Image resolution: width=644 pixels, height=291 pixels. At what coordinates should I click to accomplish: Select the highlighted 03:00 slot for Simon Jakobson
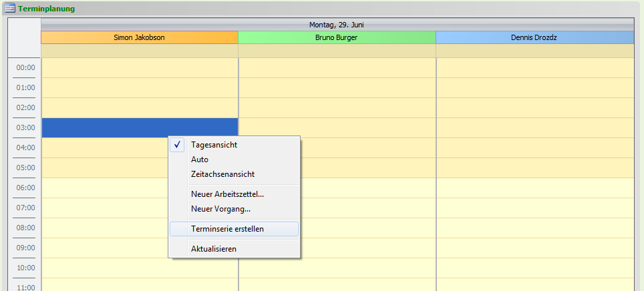point(140,127)
